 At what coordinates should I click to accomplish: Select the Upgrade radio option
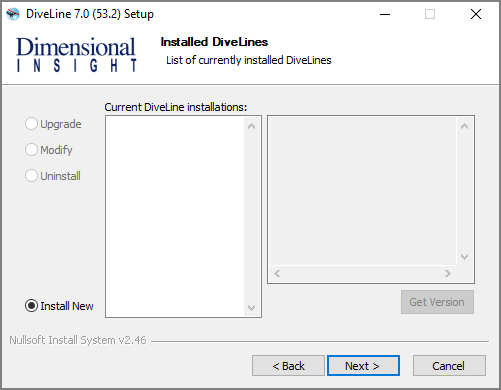(53, 124)
